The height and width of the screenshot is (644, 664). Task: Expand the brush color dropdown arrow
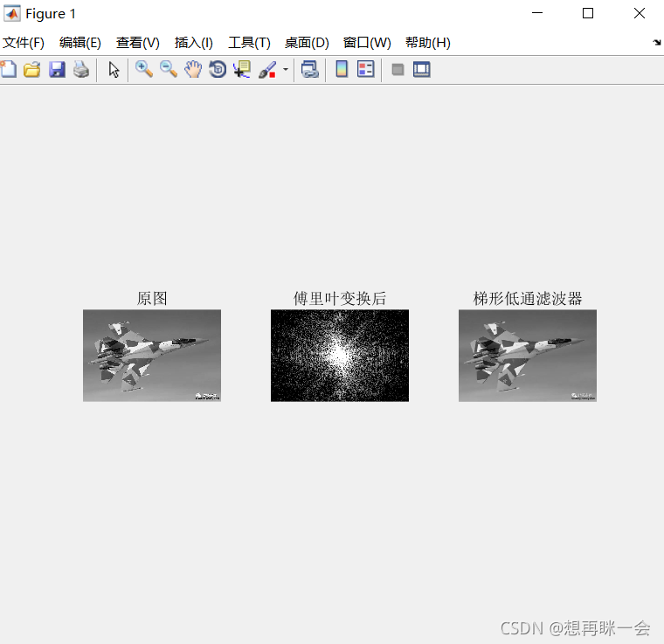286,69
